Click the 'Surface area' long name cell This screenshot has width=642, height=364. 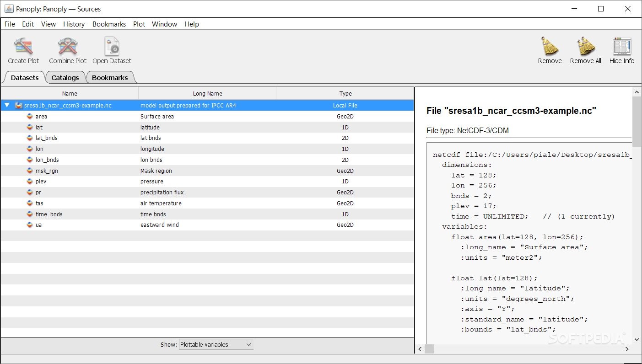(157, 117)
